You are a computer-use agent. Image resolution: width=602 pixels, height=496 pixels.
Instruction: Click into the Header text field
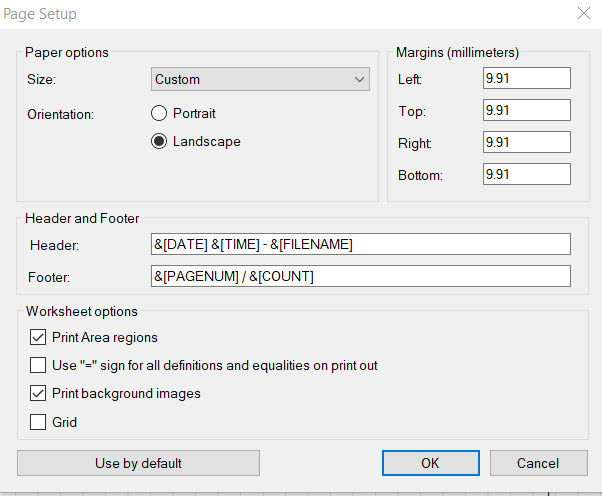(360, 245)
